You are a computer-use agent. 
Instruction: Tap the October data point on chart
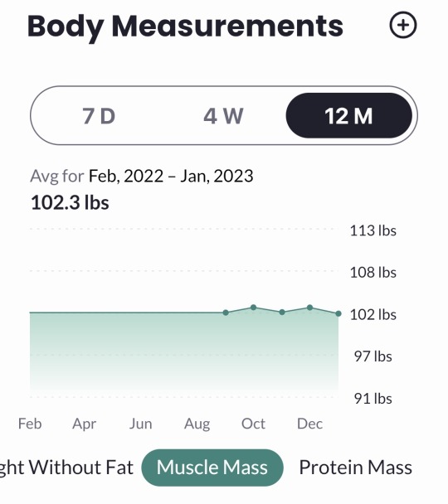click(x=253, y=308)
